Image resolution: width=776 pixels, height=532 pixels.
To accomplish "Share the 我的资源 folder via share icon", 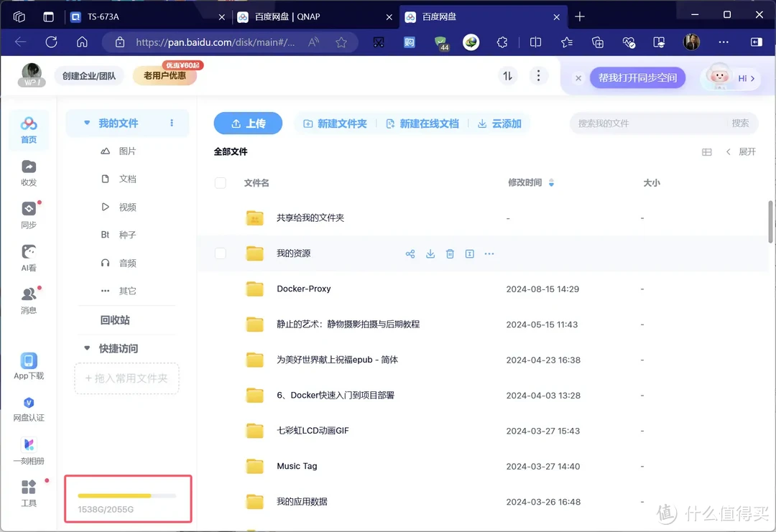I will click(410, 253).
